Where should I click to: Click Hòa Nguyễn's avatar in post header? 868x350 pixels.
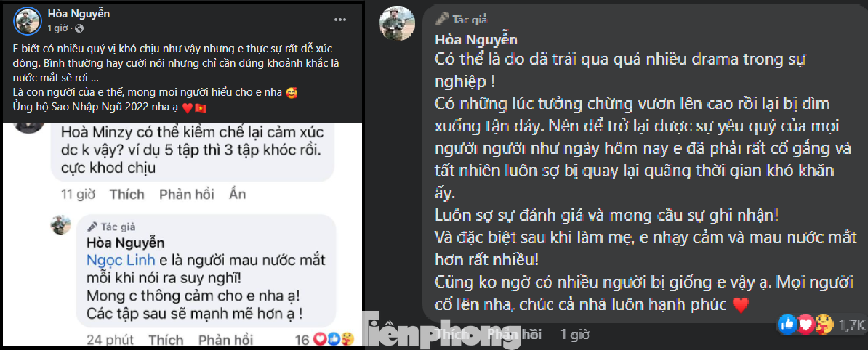tap(28, 21)
